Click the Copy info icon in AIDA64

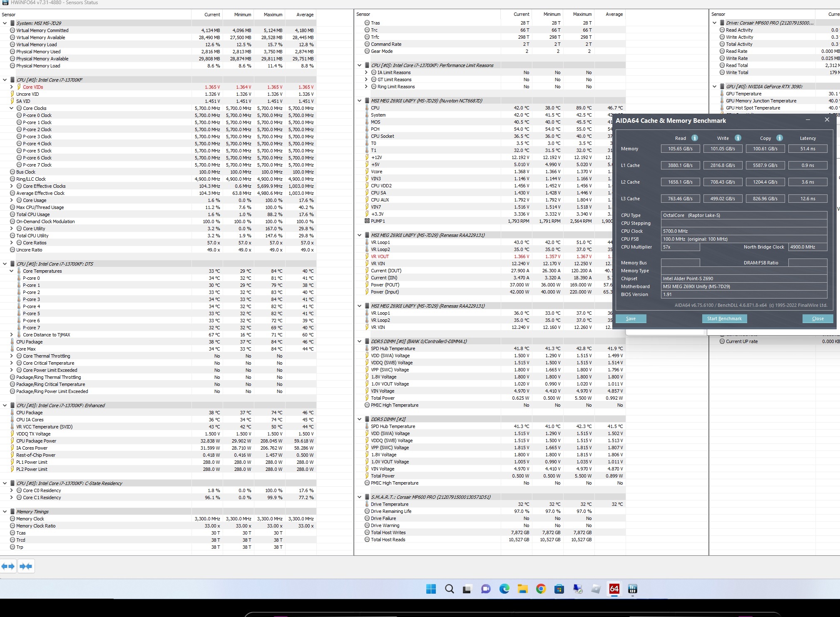coord(780,138)
